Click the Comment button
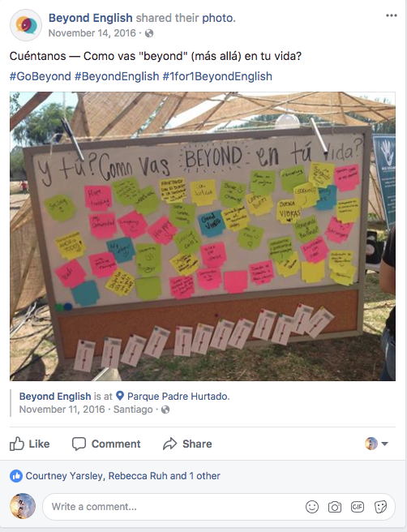The width and height of the screenshot is (407, 532). 106,444
